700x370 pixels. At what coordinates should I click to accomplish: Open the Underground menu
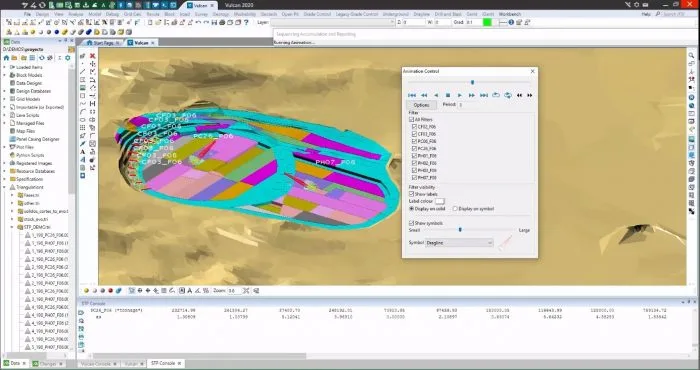[396, 14]
